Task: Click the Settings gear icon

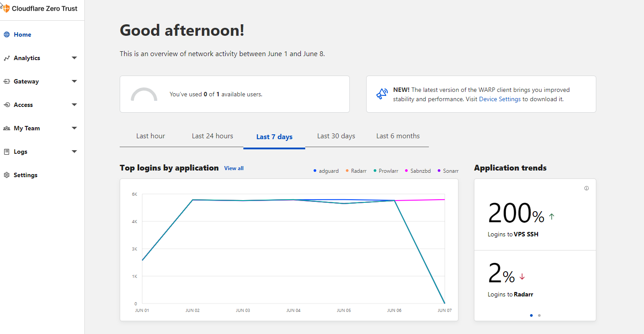Action: (x=7, y=175)
